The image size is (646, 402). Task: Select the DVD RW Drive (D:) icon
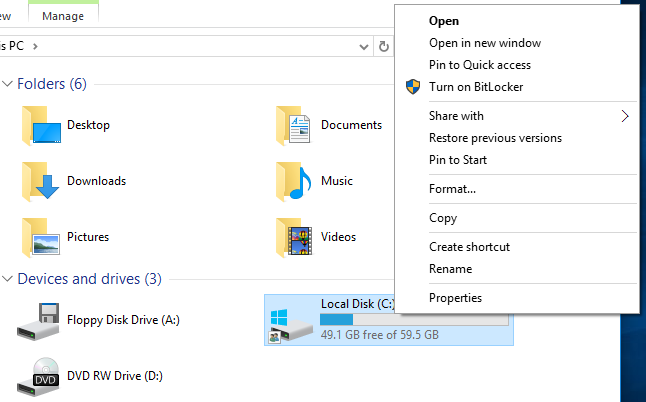click(x=38, y=376)
